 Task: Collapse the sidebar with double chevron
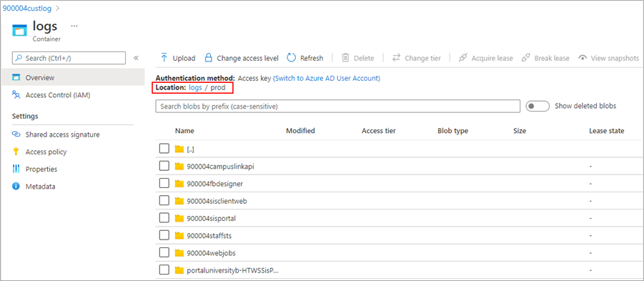tap(136, 58)
